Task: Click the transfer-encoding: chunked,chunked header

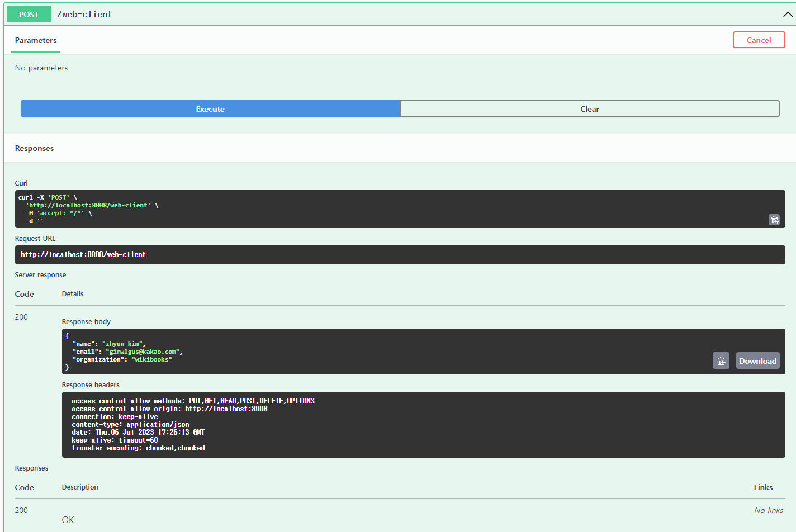Action: point(138,448)
